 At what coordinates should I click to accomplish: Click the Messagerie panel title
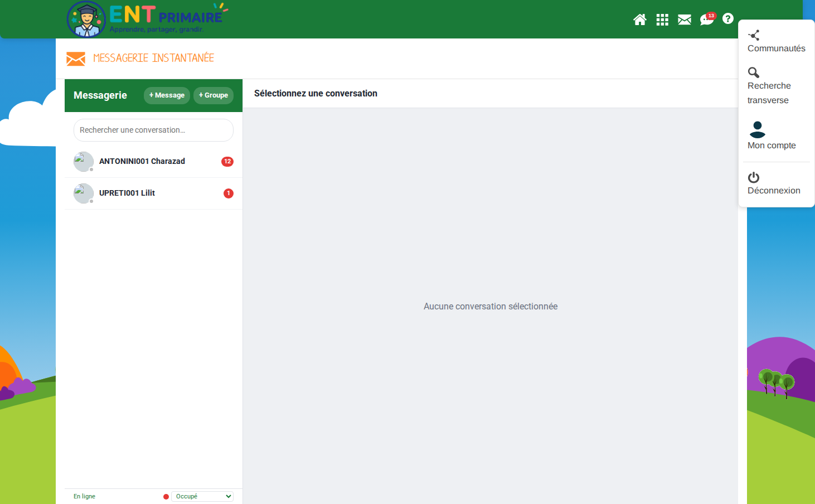pyautogui.click(x=100, y=95)
